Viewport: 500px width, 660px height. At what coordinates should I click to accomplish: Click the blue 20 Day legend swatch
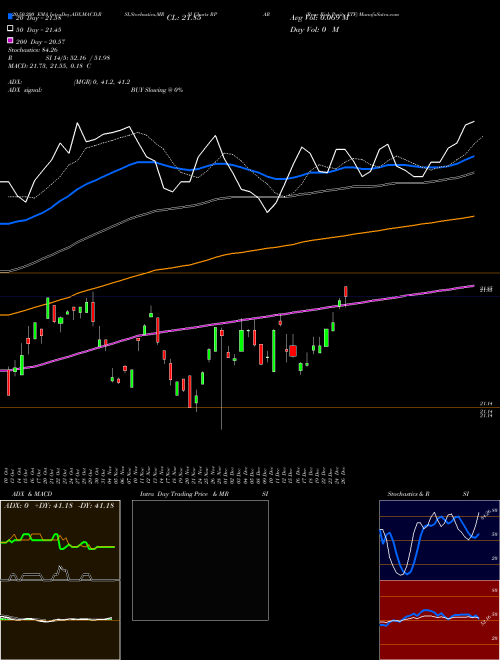(x=10, y=16)
